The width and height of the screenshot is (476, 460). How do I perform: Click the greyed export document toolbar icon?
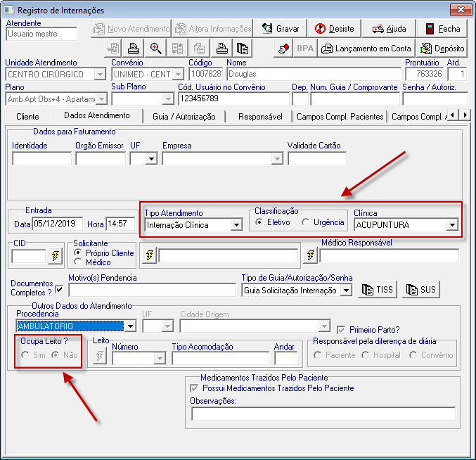coord(113,49)
